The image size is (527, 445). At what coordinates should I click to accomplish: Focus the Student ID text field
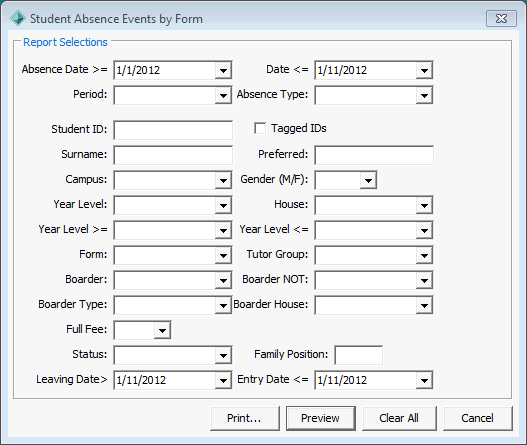[173, 130]
